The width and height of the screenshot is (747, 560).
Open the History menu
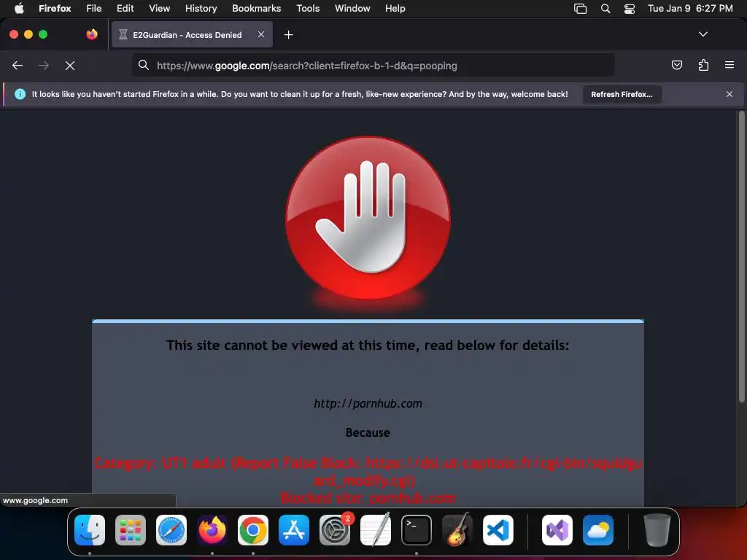pyautogui.click(x=201, y=8)
